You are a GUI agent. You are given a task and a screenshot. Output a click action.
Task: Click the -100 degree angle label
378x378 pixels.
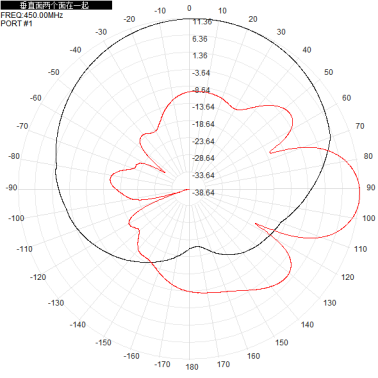point(16,218)
